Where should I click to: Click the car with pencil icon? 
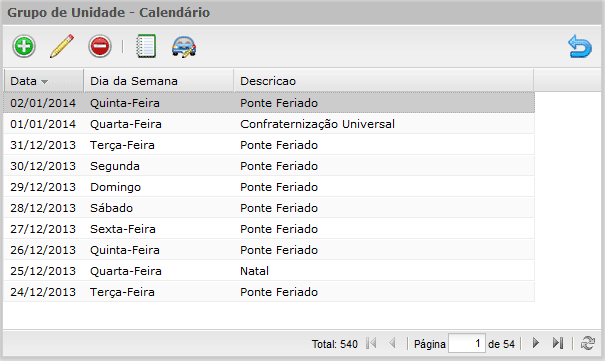(184, 47)
